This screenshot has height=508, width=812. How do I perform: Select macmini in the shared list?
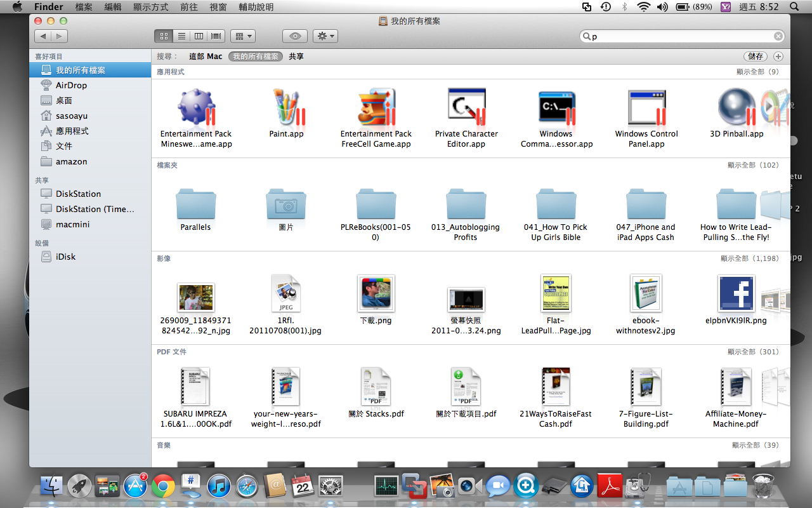click(x=90, y=224)
